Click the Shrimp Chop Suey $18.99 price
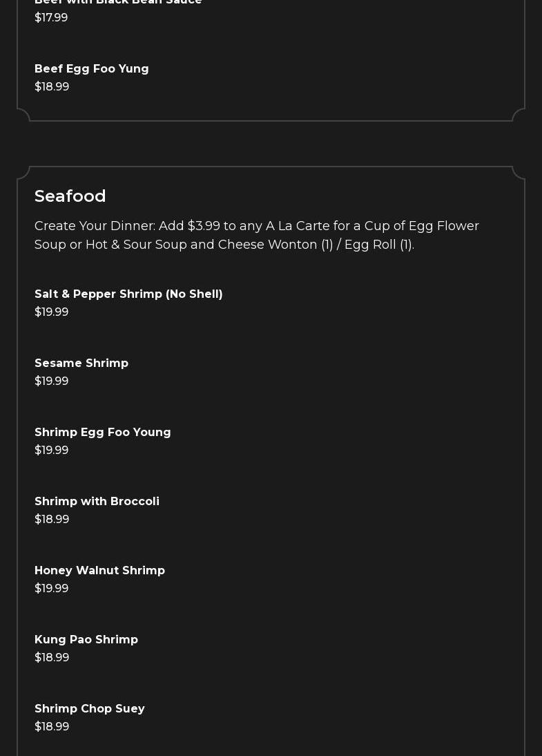This screenshot has width=542, height=756. click(52, 726)
